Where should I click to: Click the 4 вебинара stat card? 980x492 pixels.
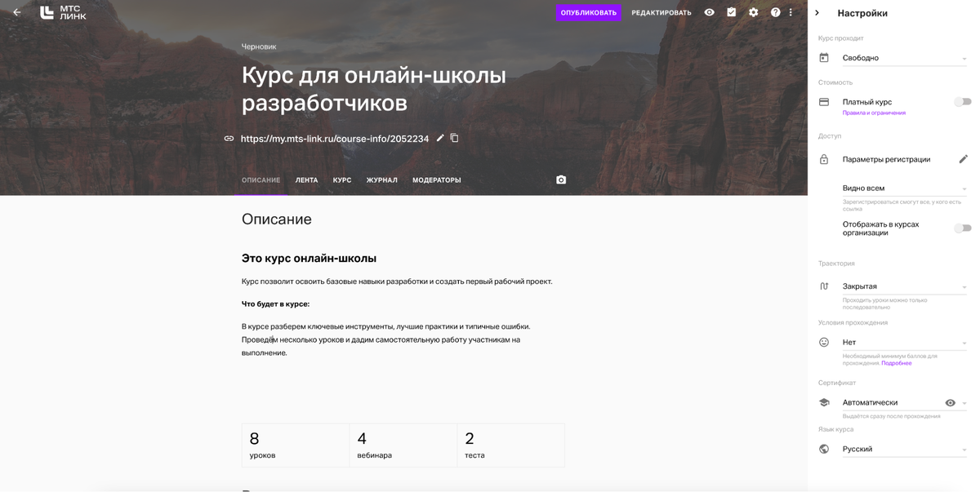[x=403, y=445]
